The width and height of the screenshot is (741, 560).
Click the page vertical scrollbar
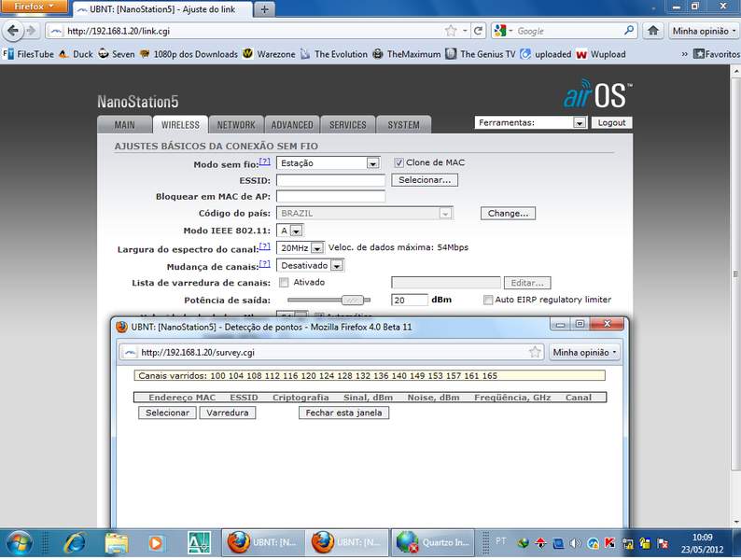click(x=735, y=274)
